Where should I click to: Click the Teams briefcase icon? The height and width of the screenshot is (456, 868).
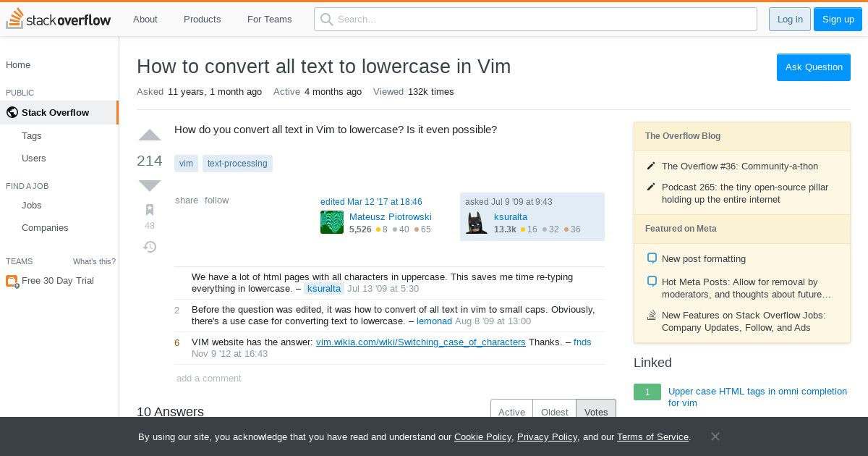(12, 281)
